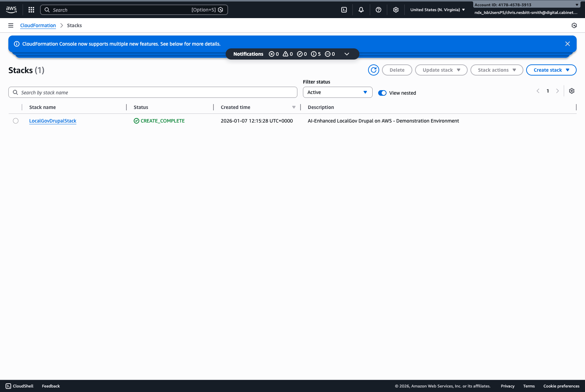
Task: Open the settings gear in the top bar
Action: click(x=396, y=9)
